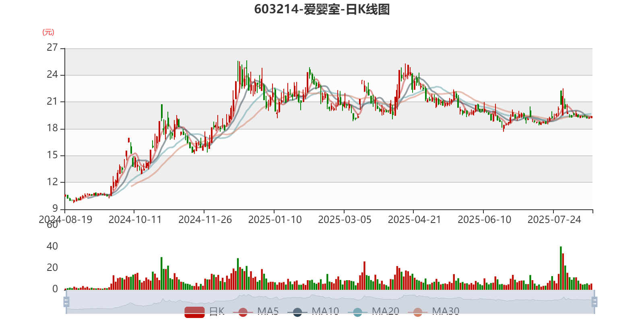This screenshot has height=322, width=644.
Task: Click the 2025-03-05 date axis label
Action: [x=345, y=219]
